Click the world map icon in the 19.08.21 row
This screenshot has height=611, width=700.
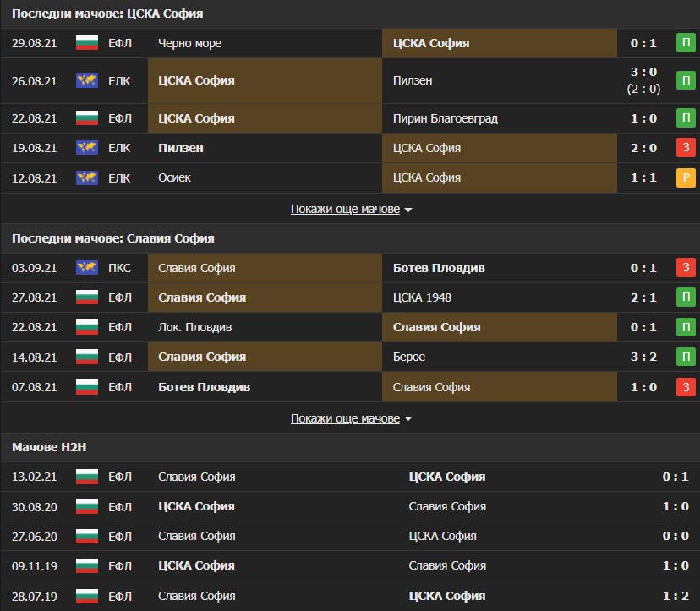(x=87, y=148)
